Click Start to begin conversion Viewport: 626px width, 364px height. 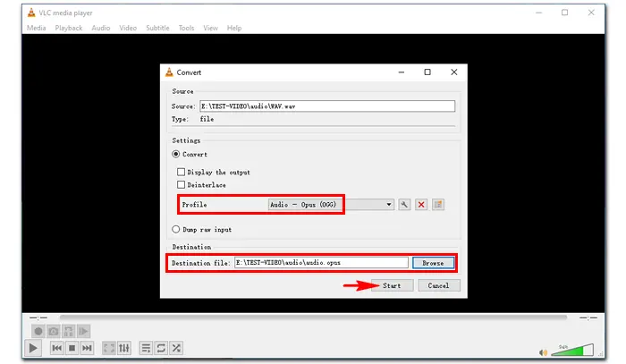[x=392, y=286]
